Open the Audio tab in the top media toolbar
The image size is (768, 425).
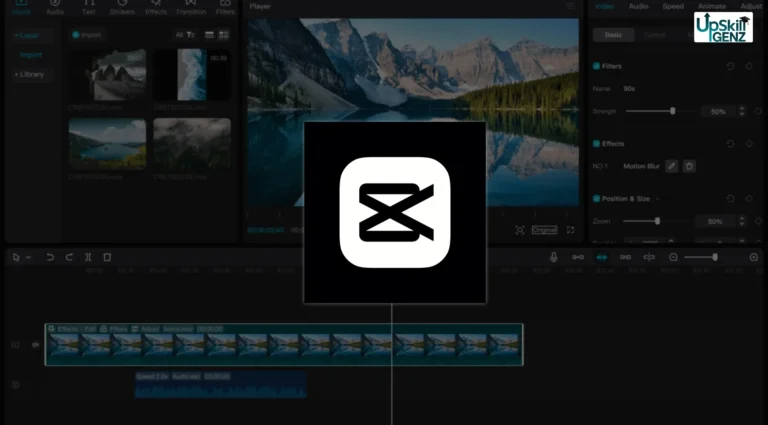[55, 7]
